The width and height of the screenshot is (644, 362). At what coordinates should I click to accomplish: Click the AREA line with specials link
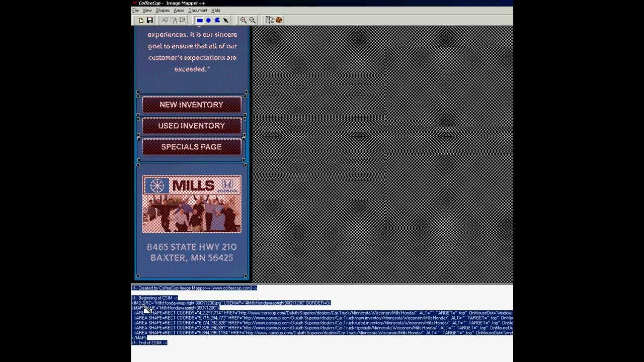point(323,328)
